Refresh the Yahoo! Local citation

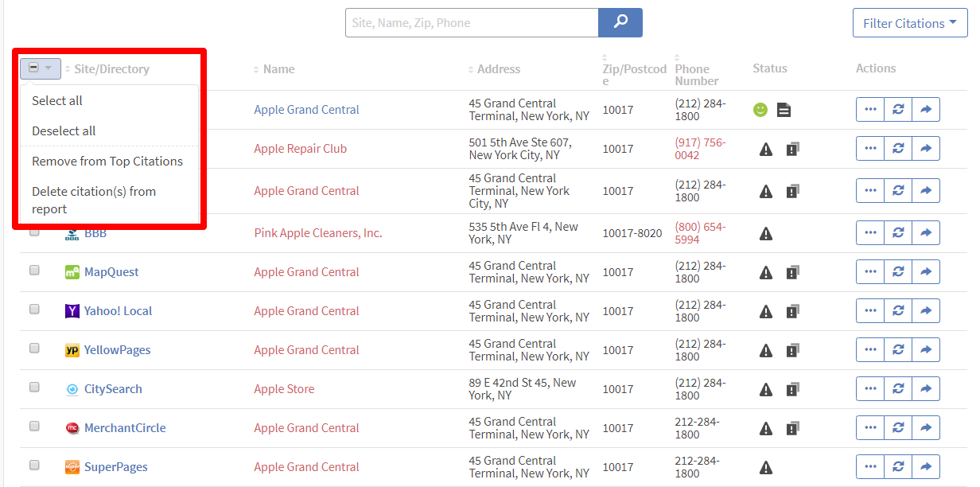click(898, 311)
